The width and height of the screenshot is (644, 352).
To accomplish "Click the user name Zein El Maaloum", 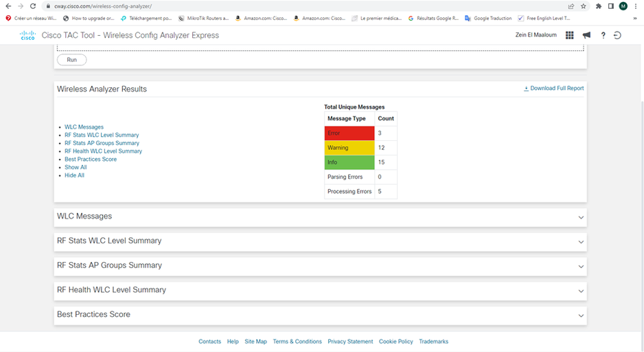I will click(x=536, y=35).
